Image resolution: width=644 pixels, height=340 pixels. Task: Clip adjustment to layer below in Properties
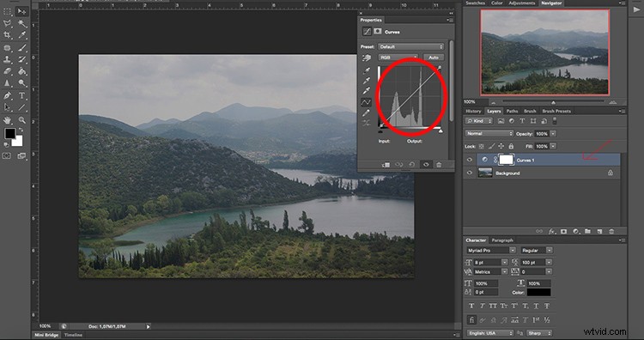pos(386,165)
